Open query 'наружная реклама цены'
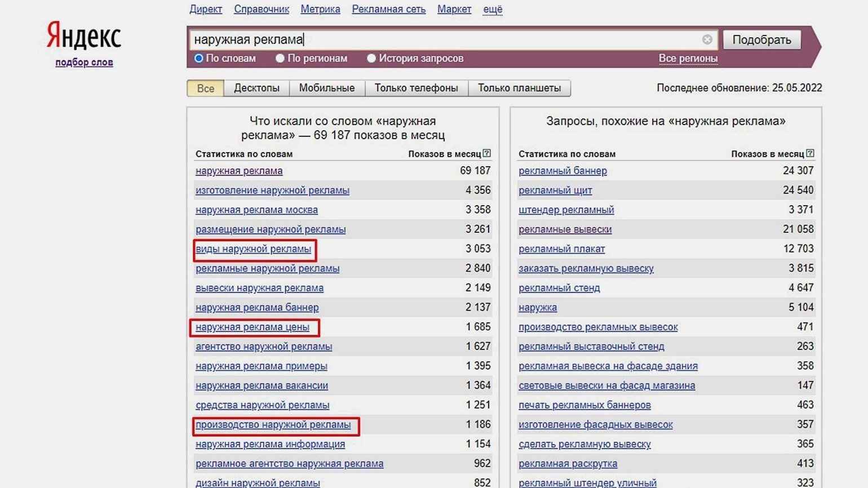The width and height of the screenshot is (868, 488). click(253, 327)
